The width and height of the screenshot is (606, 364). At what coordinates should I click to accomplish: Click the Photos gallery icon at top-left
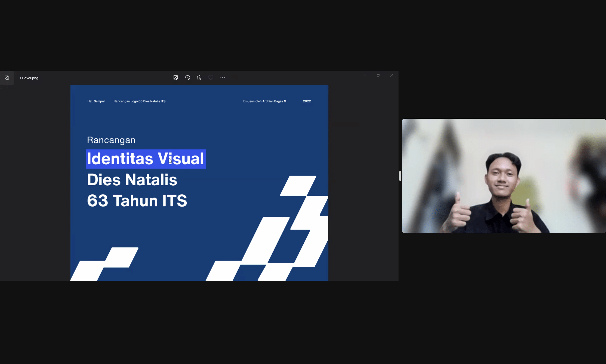[x=7, y=78]
